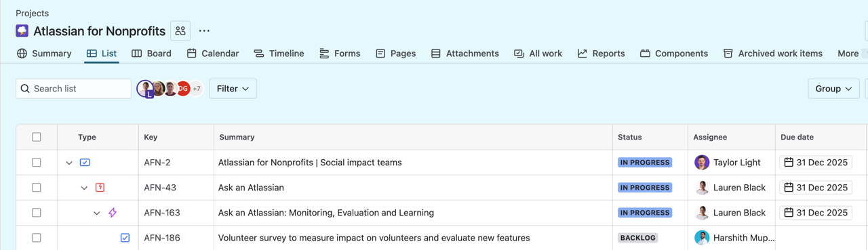Image resolution: width=868 pixels, height=250 pixels.
Task: Collapse the AFN-163 row chevron
Action: pos(97,213)
